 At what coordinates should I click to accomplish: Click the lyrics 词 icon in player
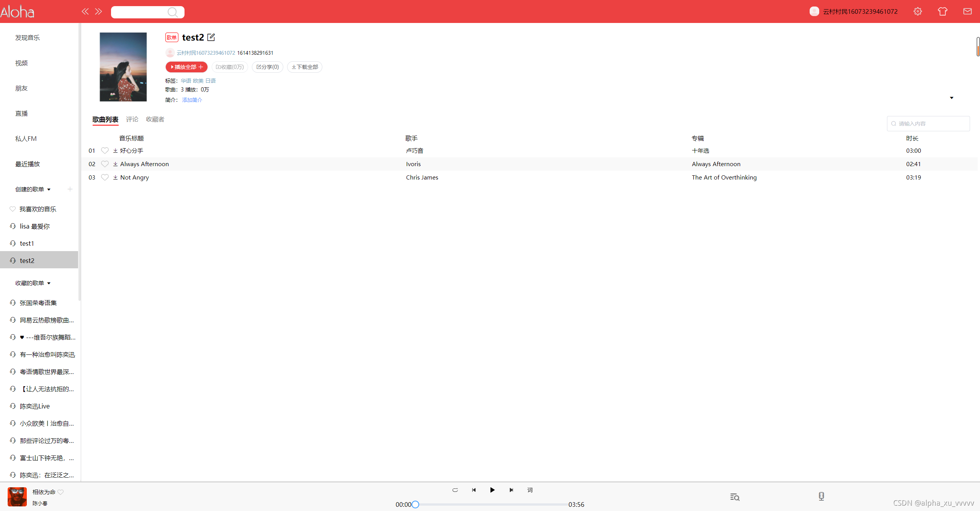(530, 490)
